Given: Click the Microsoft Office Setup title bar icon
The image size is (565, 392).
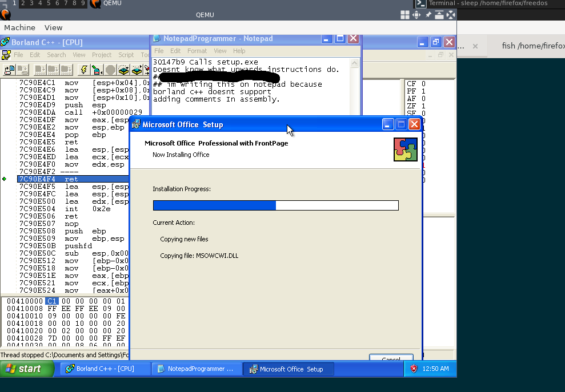Looking at the screenshot, I should coord(136,124).
